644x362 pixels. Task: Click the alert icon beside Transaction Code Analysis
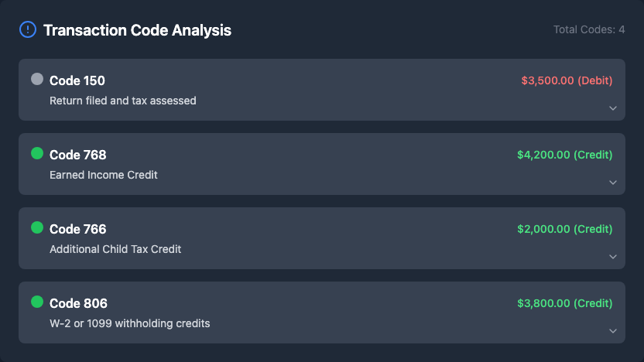(x=27, y=30)
